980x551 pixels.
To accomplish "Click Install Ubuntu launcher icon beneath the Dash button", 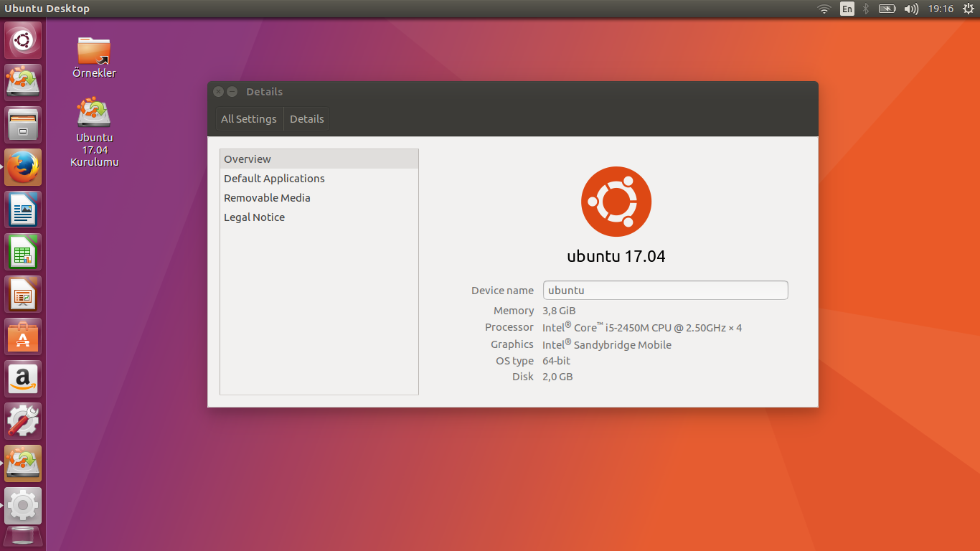I will click(23, 83).
